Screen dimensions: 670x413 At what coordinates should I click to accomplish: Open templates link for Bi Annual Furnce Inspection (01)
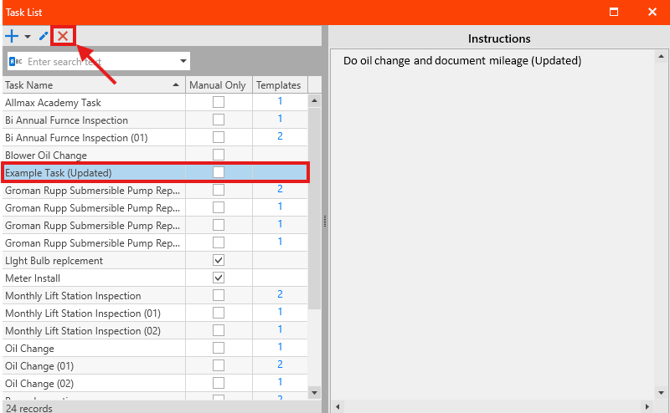click(280, 136)
